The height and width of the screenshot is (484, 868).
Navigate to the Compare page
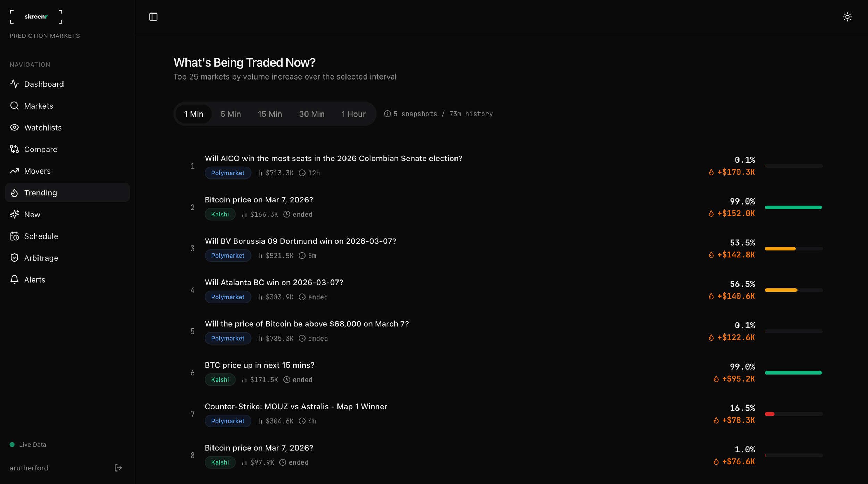(67, 149)
